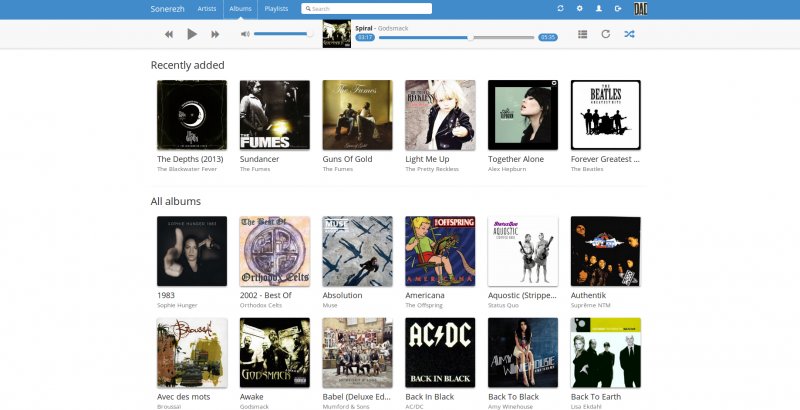Click the Spiral song title in player

364,28
